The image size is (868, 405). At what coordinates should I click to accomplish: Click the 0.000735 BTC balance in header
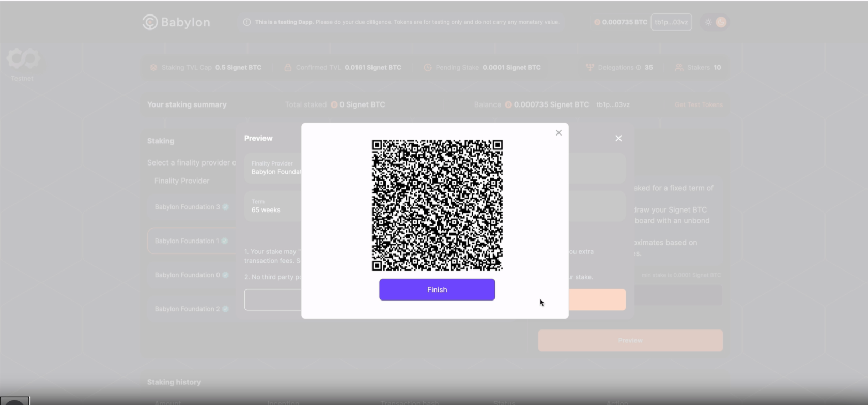[621, 22]
